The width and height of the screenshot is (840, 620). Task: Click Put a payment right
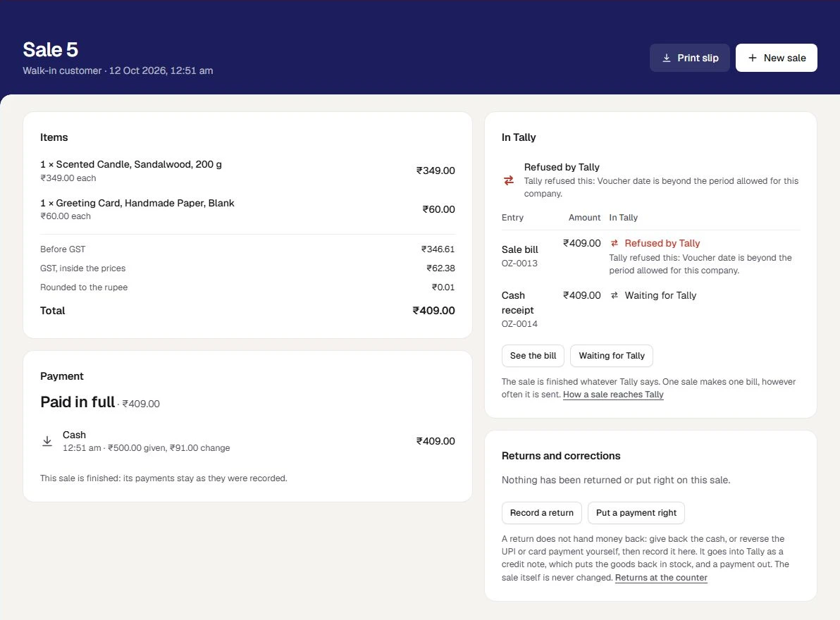point(636,512)
